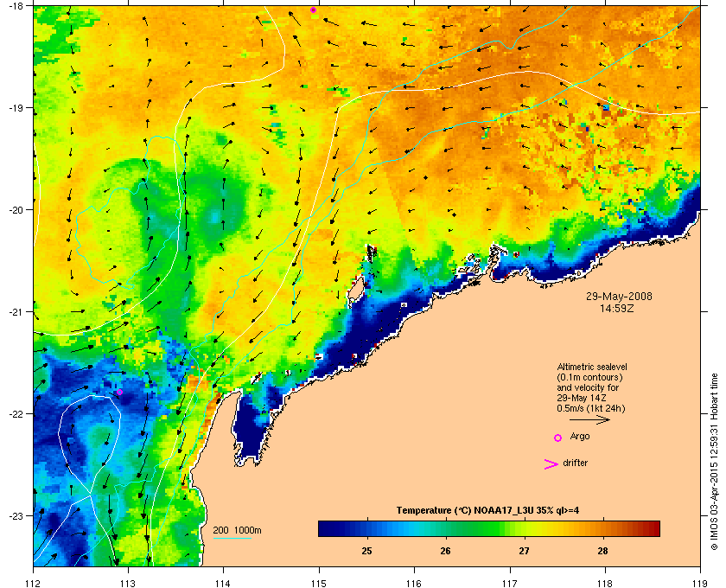Click the time label 14:59Z
Viewport: 726px width, 588px height.
[x=617, y=308]
